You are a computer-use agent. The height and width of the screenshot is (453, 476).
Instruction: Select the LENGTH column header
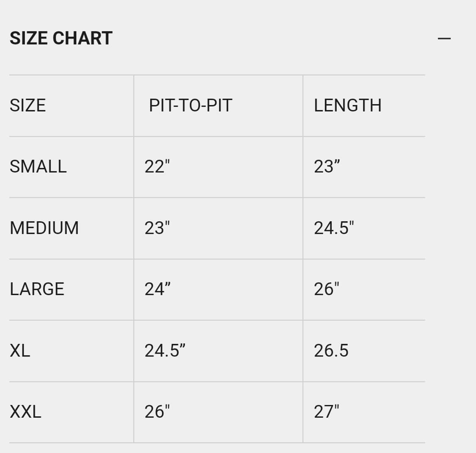[x=348, y=106]
